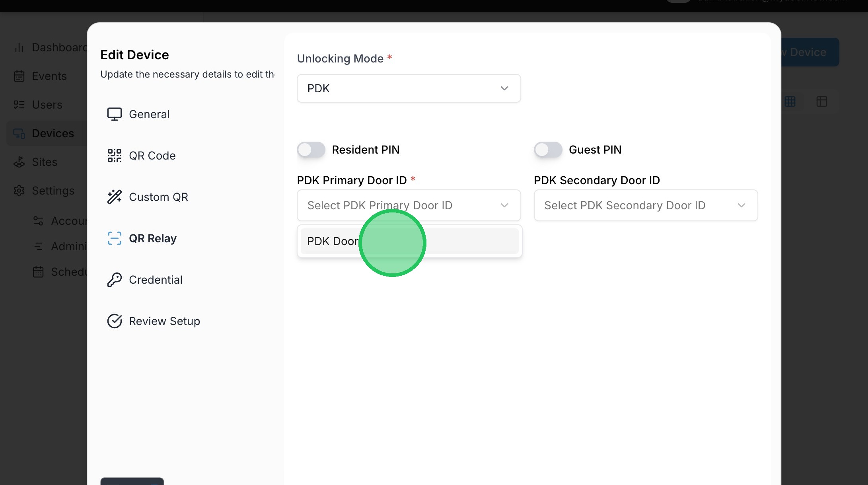Open the Unlocking Mode dropdown
This screenshot has width=868, height=485.
point(409,88)
